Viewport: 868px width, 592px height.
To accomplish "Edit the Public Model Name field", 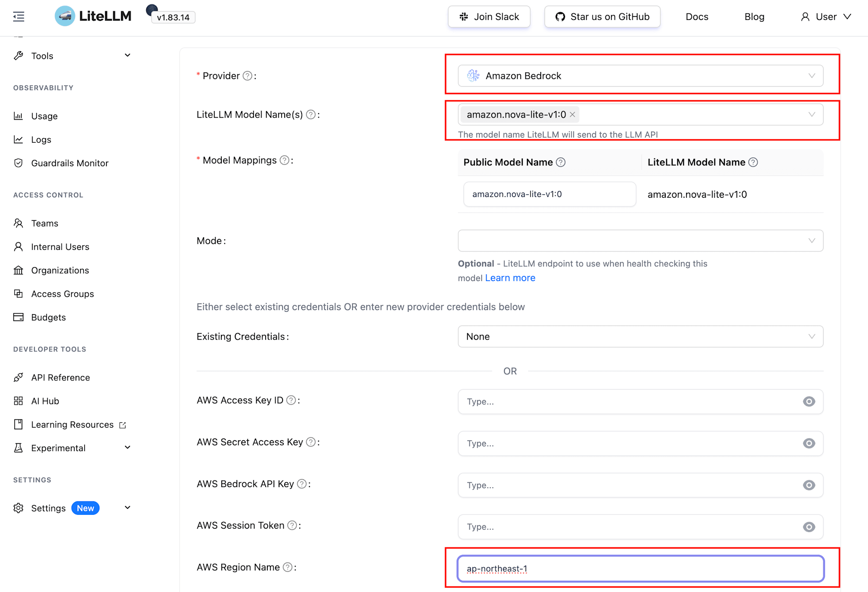I will click(550, 194).
